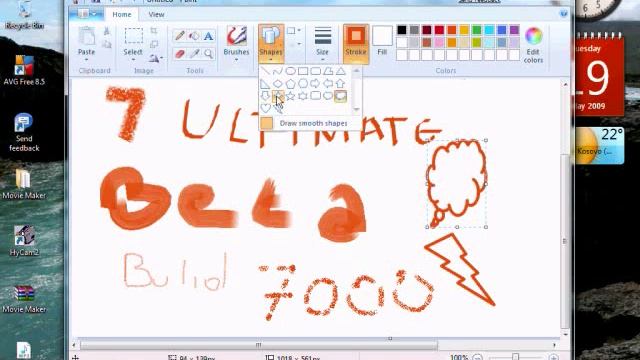Viewport: 640px width, 360px height.
Task: Open the AVG Free 8.5 desktop icon
Action: 24,70
